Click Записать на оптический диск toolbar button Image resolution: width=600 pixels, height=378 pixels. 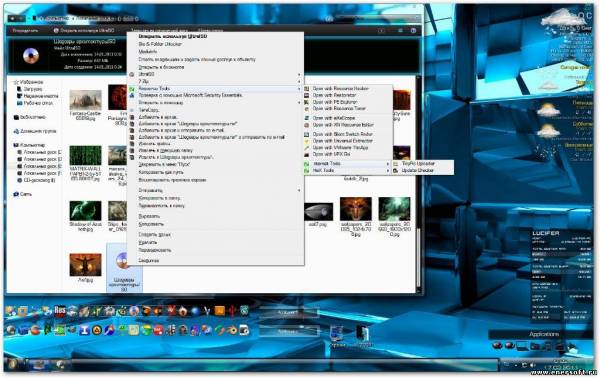coord(159,31)
